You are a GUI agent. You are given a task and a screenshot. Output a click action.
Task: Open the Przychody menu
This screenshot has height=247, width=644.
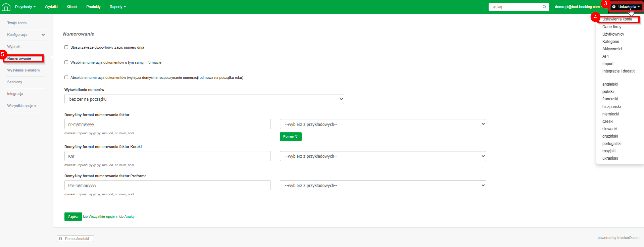(x=25, y=7)
